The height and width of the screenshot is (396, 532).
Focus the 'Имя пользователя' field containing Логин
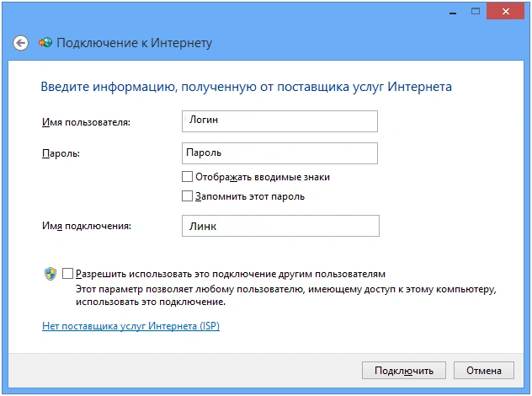click(x=279, y=121)
